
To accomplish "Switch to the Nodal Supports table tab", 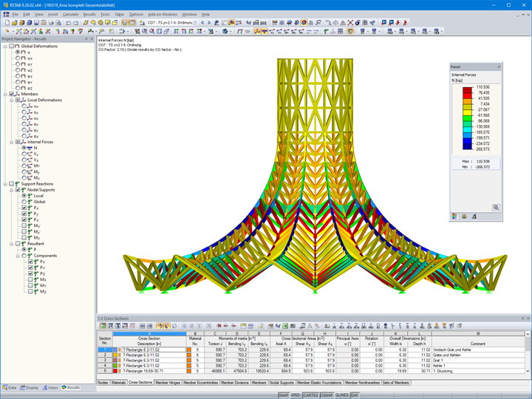I will (282, 383).
